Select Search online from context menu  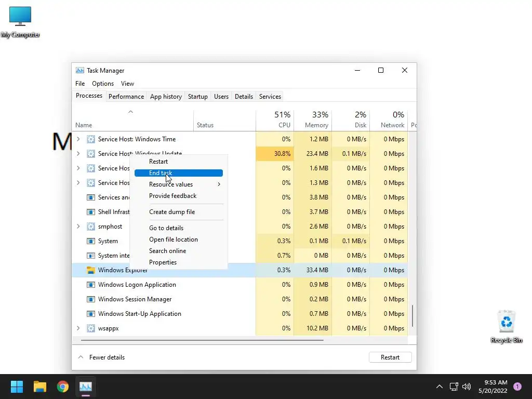click(179, 251)
